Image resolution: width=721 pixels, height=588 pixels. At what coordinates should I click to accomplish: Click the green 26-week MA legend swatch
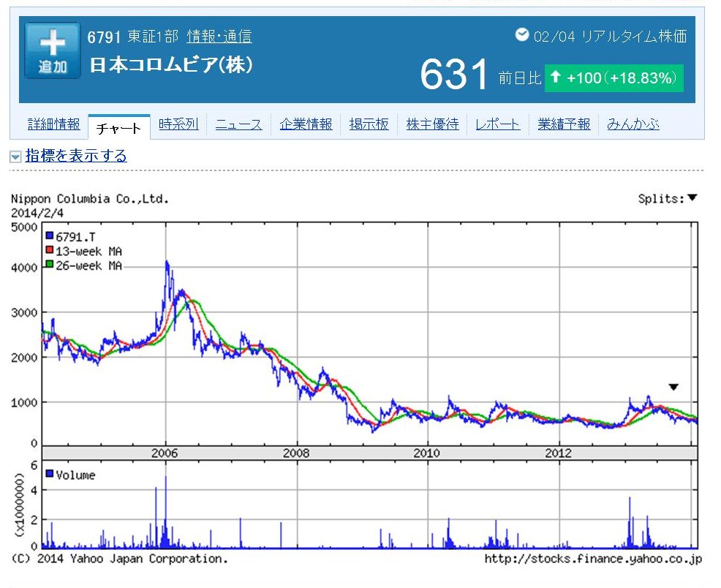(x=50, y=264)
